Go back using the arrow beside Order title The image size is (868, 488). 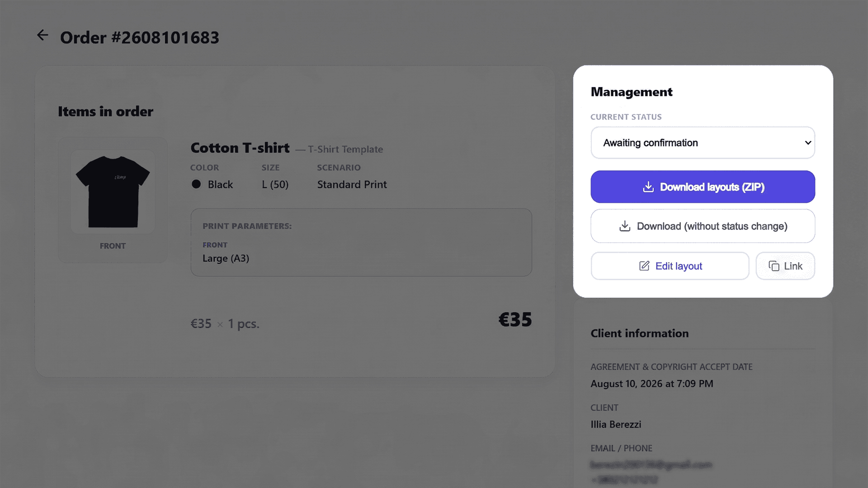(x=42, y=35)
